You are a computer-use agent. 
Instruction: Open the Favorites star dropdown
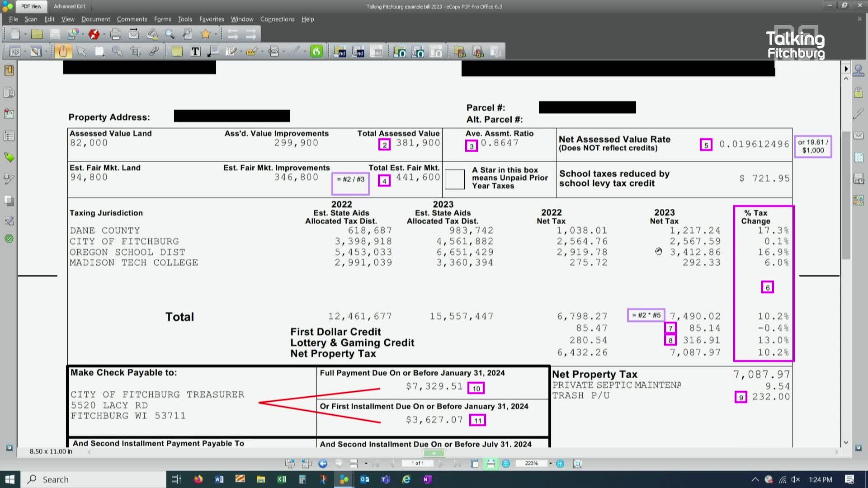216,34
